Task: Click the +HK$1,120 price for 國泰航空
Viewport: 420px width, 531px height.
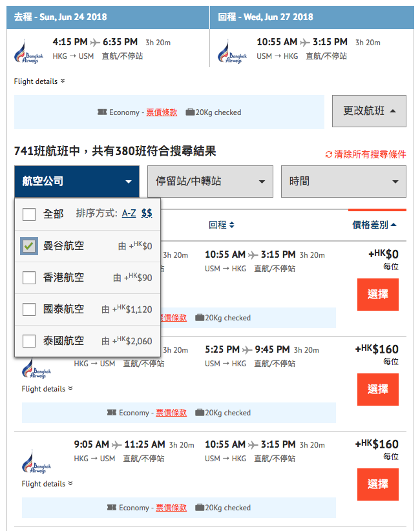Action: click(132, 309)
